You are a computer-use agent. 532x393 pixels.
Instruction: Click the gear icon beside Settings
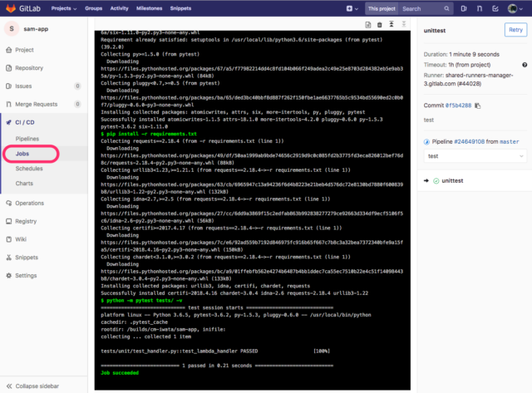tap(9, 275)
